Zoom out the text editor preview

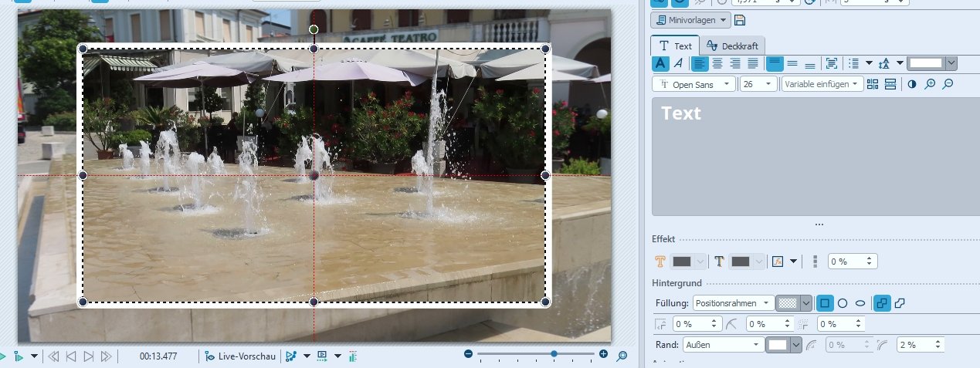click(x=948, y=85)
